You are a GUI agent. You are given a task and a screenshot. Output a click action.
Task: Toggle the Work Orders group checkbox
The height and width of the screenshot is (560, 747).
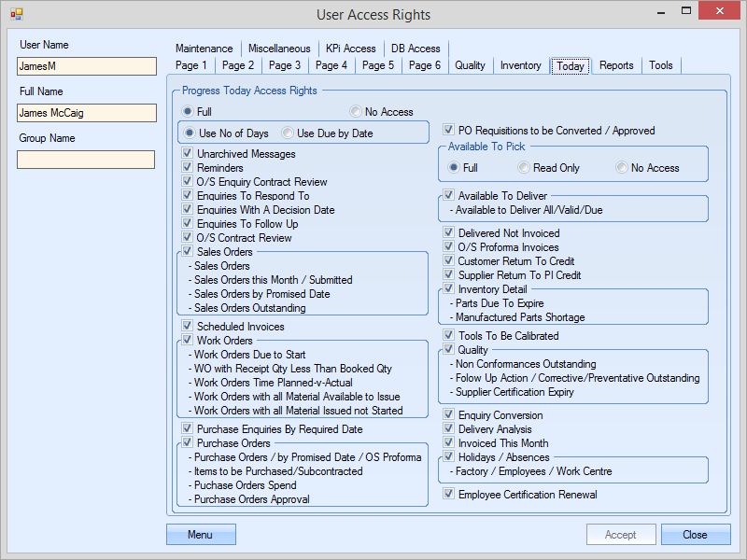tap(189, 341)
